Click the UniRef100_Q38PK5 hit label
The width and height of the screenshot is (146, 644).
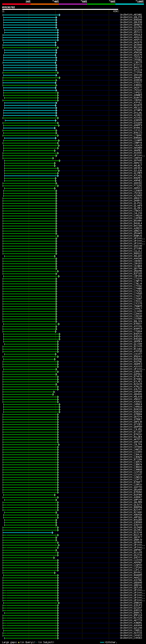131,120
